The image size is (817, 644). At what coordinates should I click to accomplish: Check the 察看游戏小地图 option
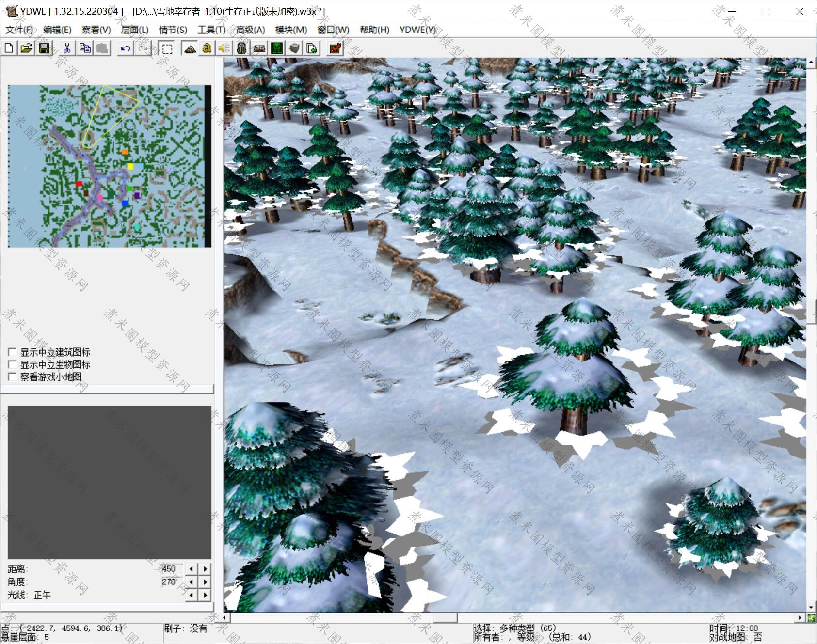tap(13, 377)
